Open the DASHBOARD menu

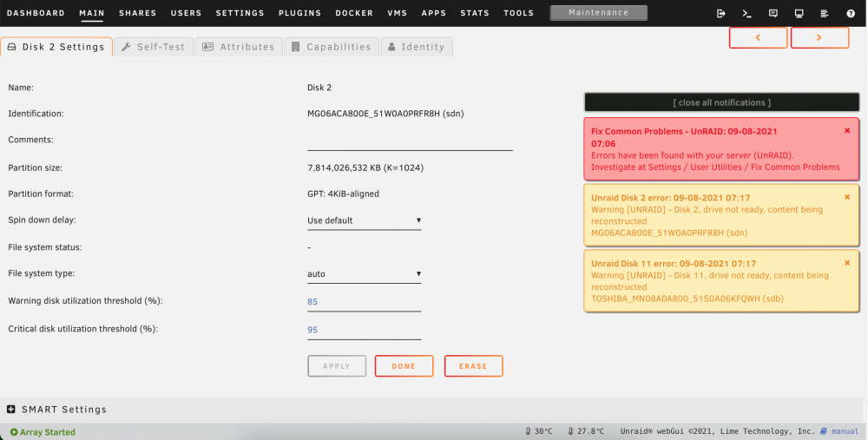click(x=36, y=13)
